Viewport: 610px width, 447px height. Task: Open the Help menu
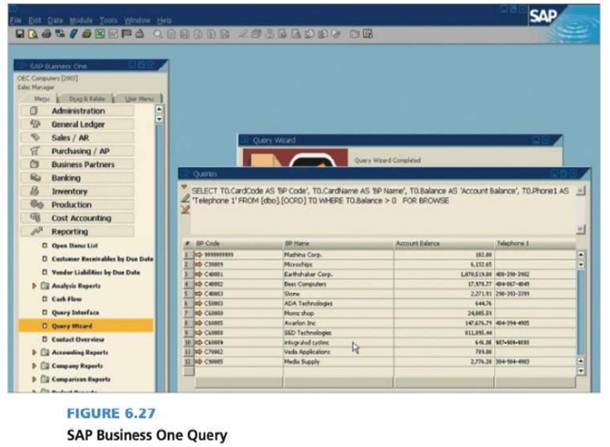coord(164,20)
